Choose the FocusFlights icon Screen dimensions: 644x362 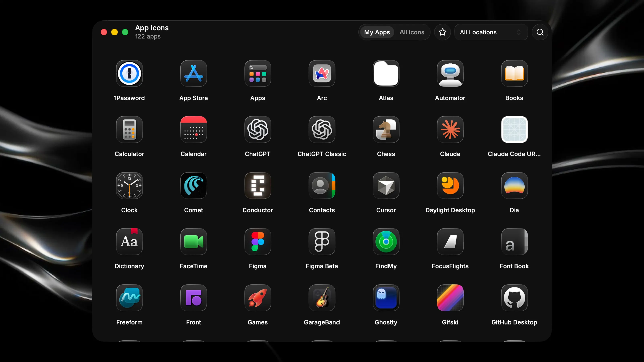(x=450, y=242)
